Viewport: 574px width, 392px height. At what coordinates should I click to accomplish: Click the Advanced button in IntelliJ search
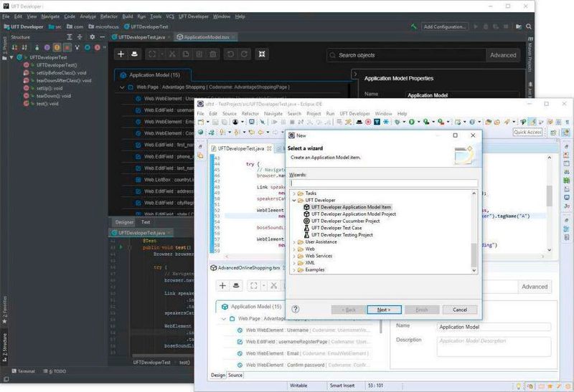coord(503,55)
